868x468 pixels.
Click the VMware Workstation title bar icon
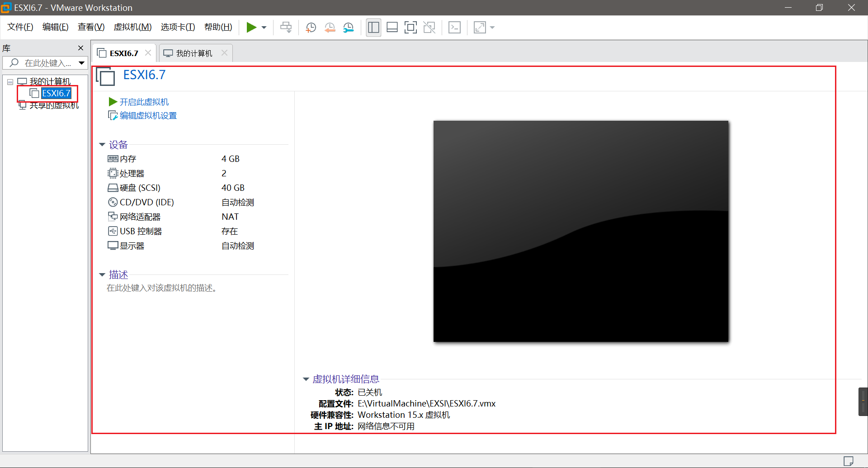click(6, 8)
